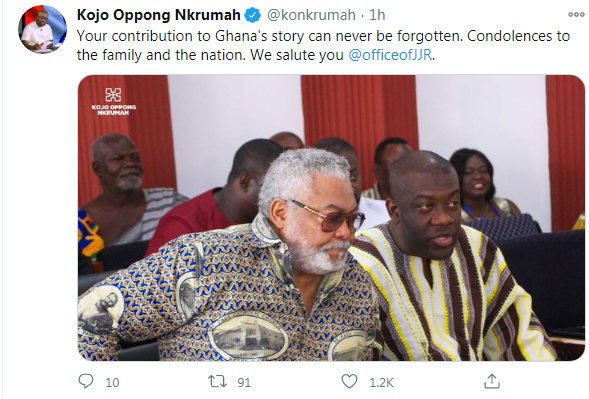Screen dimensions: 589x399
Task: Open the three-dot more options menu
Action: click(x=576, y=15)
